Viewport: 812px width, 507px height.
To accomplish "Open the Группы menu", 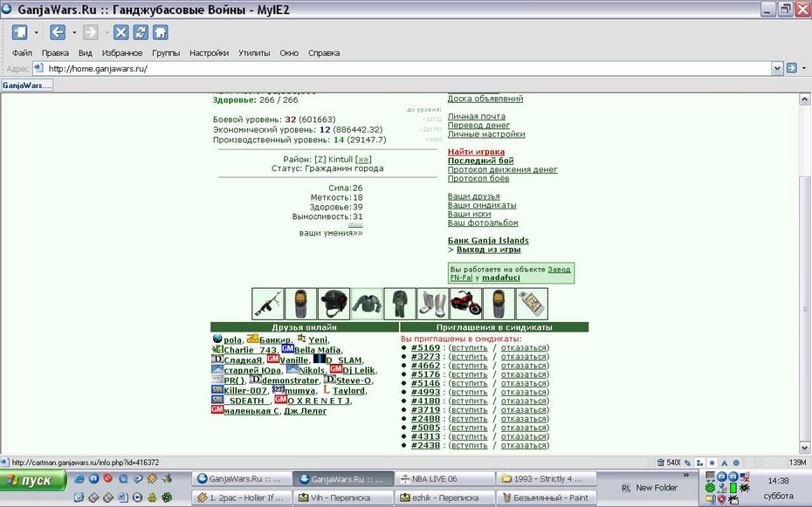I will pyautogui.click(x=166, y=52).
